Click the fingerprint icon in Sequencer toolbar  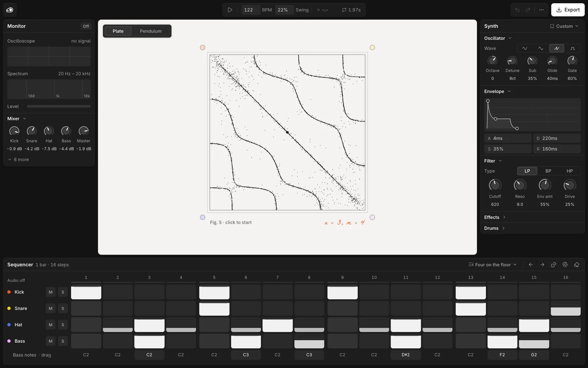pos(565,265)
